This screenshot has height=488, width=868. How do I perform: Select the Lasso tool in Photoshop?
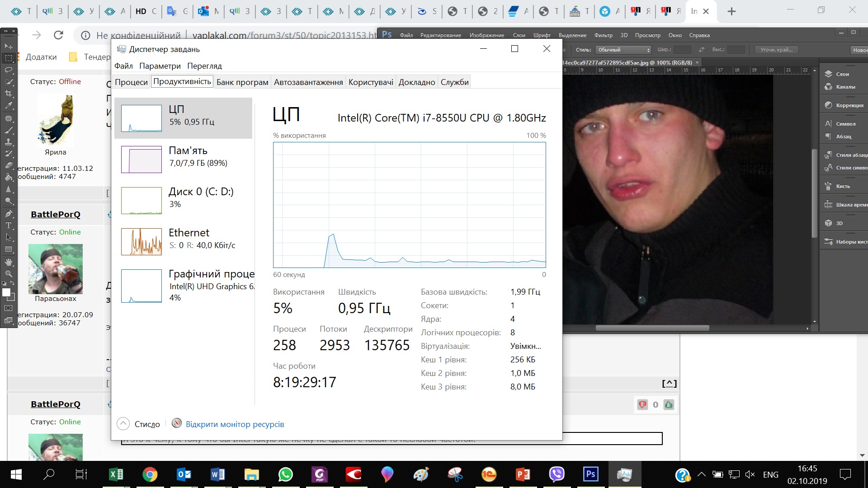point(9,70)
